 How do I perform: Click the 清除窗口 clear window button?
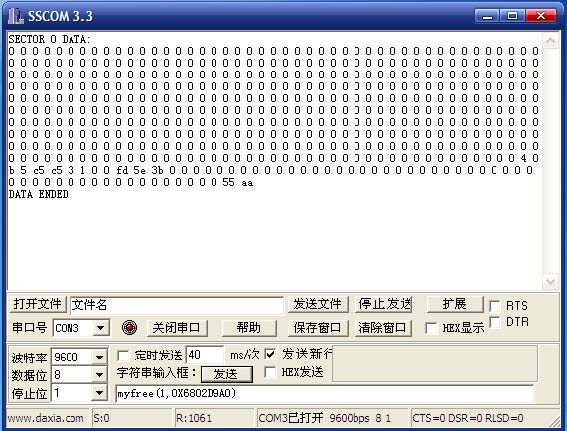[383, 328]
